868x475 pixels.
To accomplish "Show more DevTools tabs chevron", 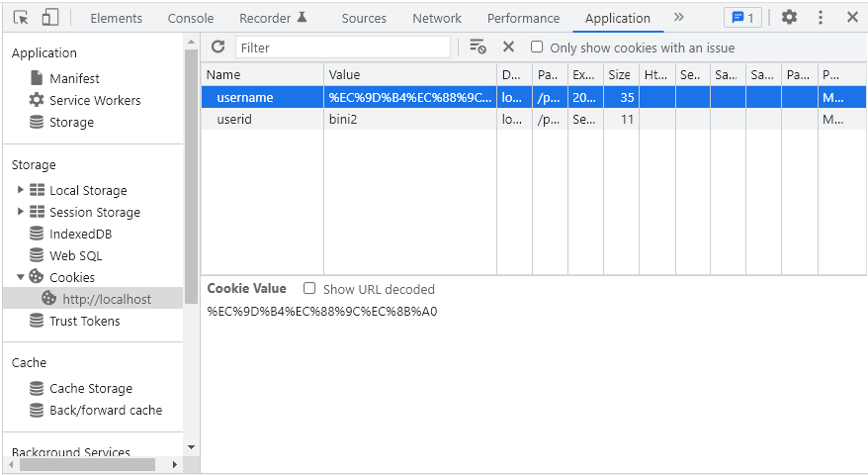I will tap(678, 18).
